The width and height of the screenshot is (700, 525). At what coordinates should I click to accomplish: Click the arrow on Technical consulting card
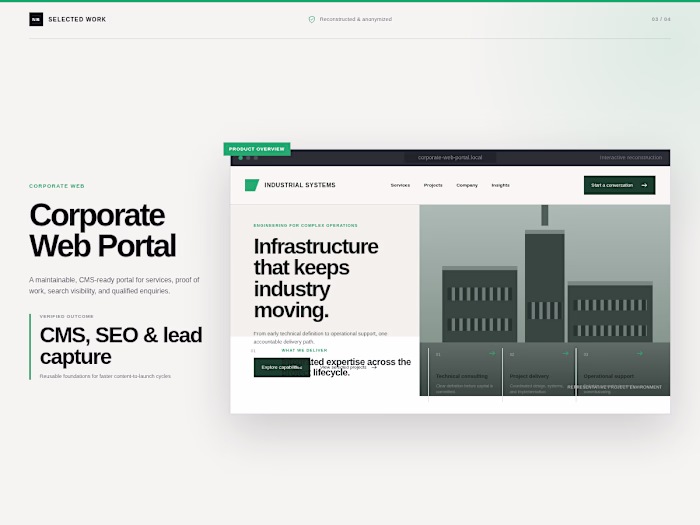point(492,353)
